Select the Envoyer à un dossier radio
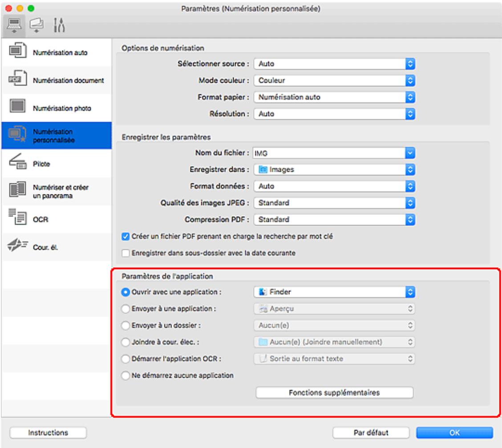The height and width of the screenshot is (448, 502). click(x=126, y=325)
